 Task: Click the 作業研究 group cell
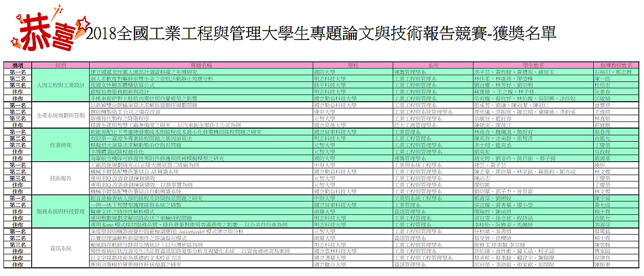[60, 145]
